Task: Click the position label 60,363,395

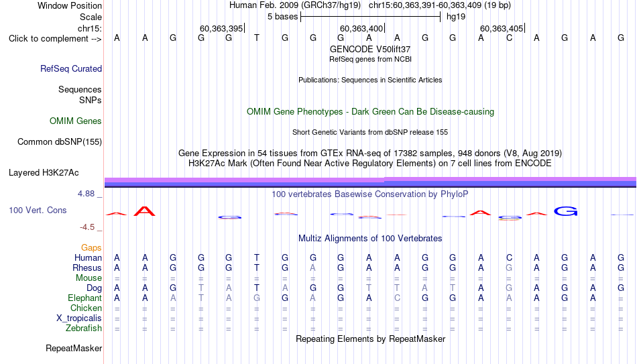Action: tap(221, 28)
